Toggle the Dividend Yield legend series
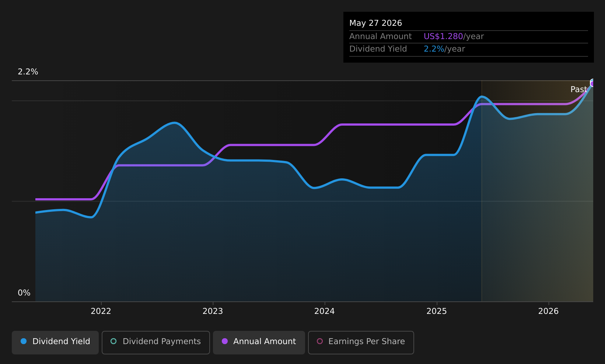 (55, 342)
